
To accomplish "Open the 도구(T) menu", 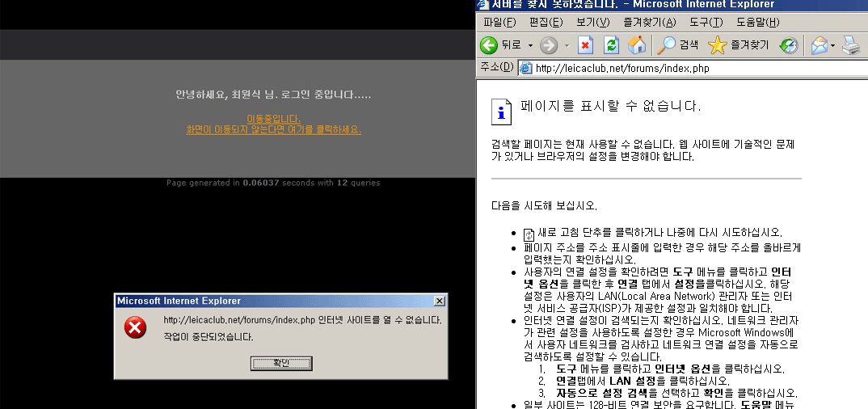I will 706,22.
